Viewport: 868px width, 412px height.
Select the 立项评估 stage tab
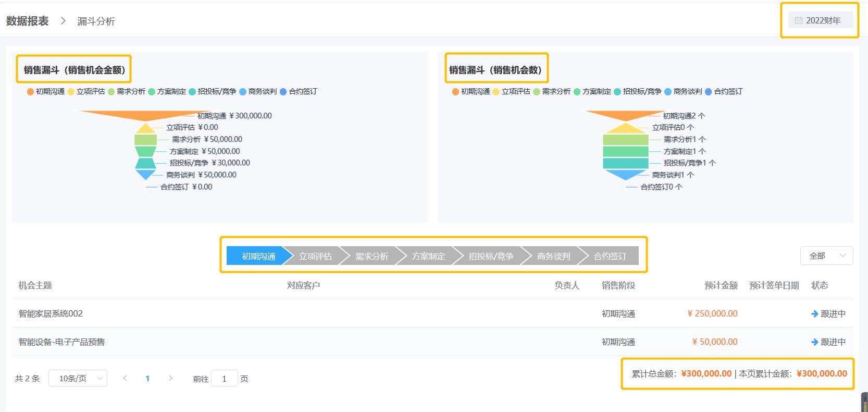point(315,256)
